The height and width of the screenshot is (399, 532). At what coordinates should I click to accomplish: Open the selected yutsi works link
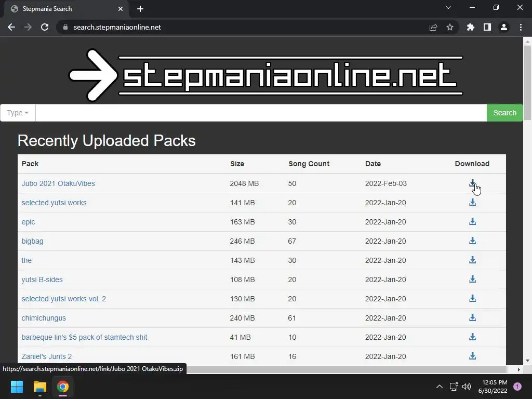pyautogui.click(x=54, y=203)
